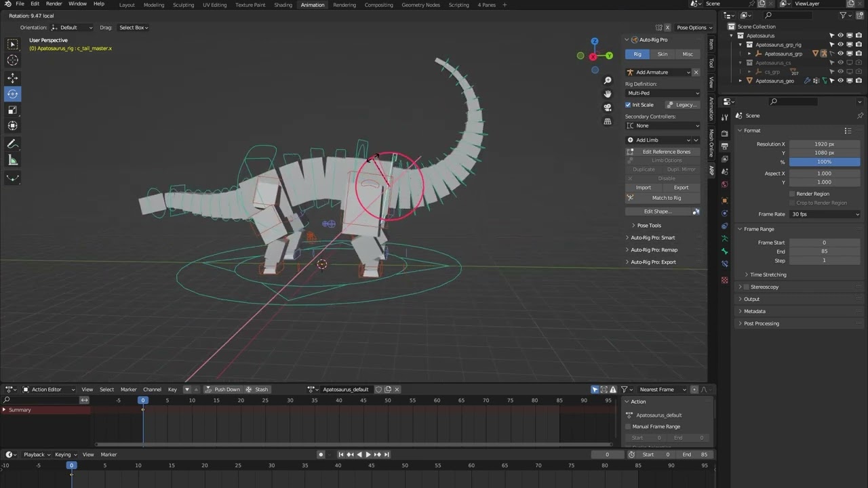Toggle auto keying record button

click(x=321, y=454)
